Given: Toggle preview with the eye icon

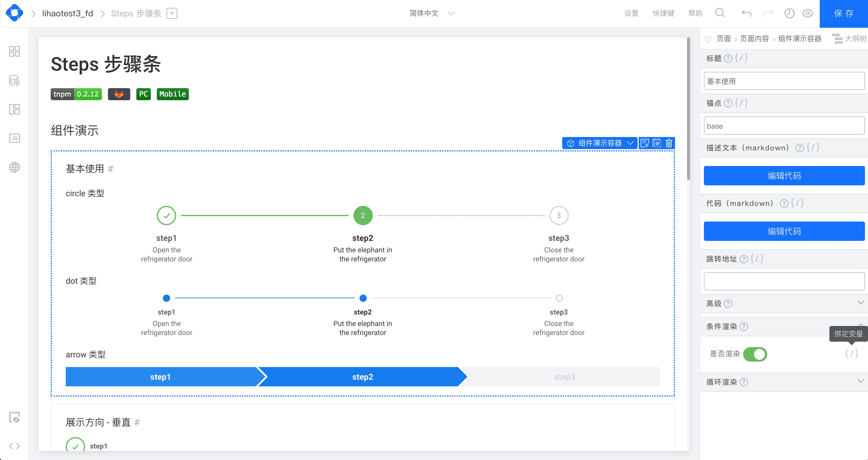Looking at the screenshot, I should pyautogui.click(x=808, y=13).
